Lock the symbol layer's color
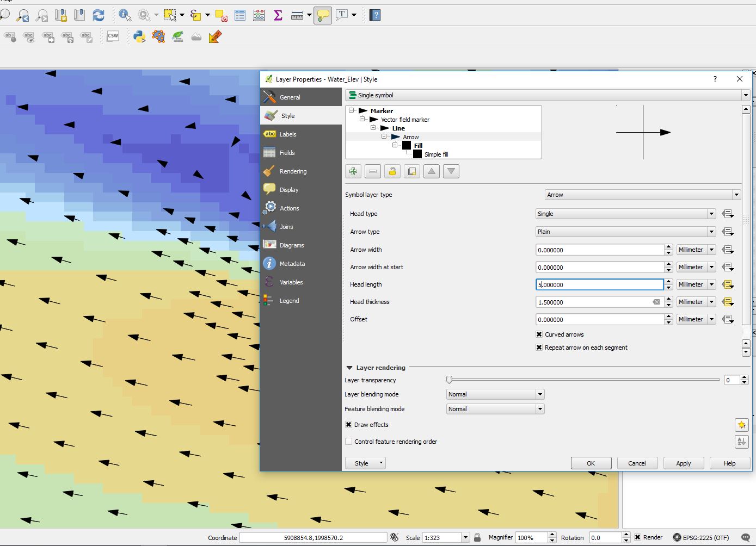 [x=392, y=171]
